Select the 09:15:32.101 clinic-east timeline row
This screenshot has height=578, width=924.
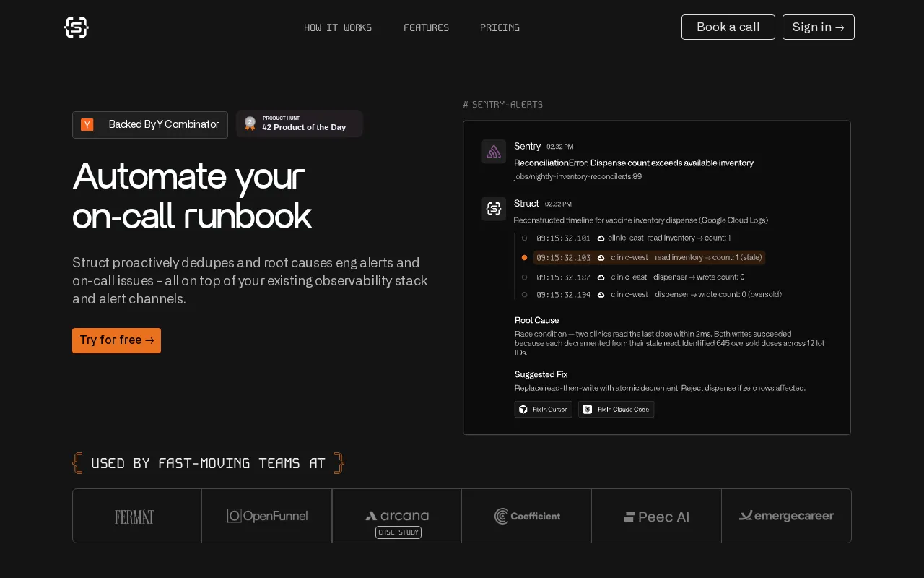tap(627, 238)
